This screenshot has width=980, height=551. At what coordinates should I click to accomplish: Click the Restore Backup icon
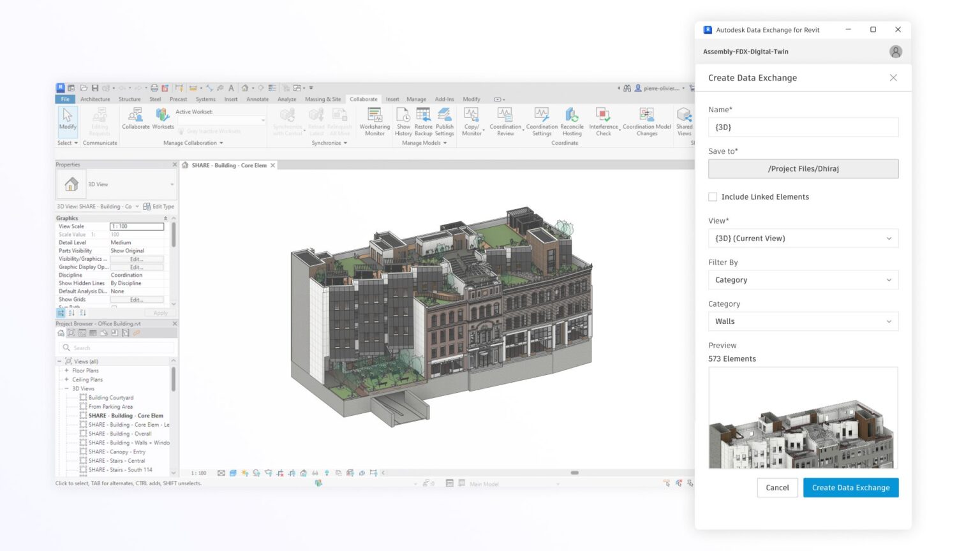(423, 121)
